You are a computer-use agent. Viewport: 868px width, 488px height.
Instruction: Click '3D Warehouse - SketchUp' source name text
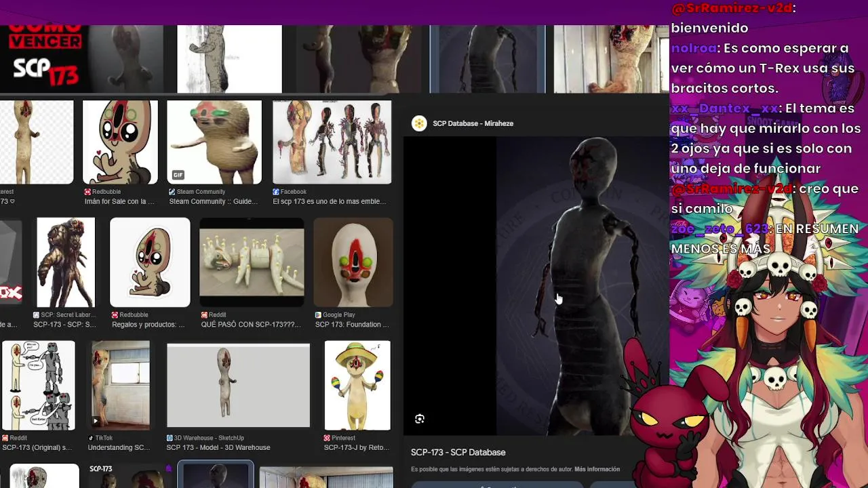[x=209, y=439]
